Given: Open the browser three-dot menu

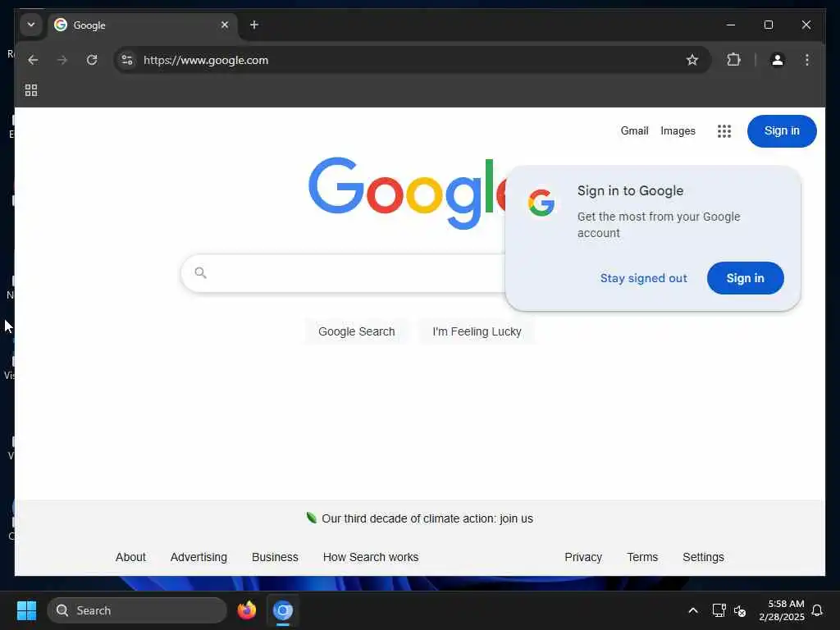Looking at the screenshot, I should [807, 60].
